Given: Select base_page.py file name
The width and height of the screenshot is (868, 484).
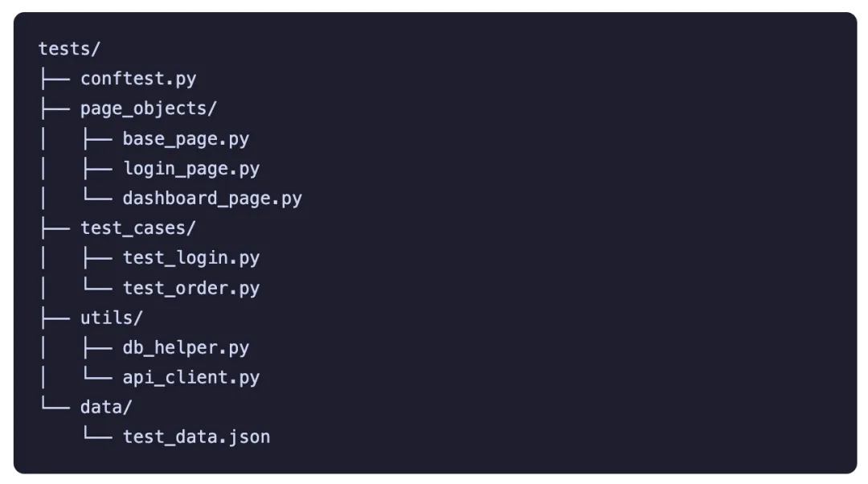Looking at the screenshot, I should coord(186,138).
